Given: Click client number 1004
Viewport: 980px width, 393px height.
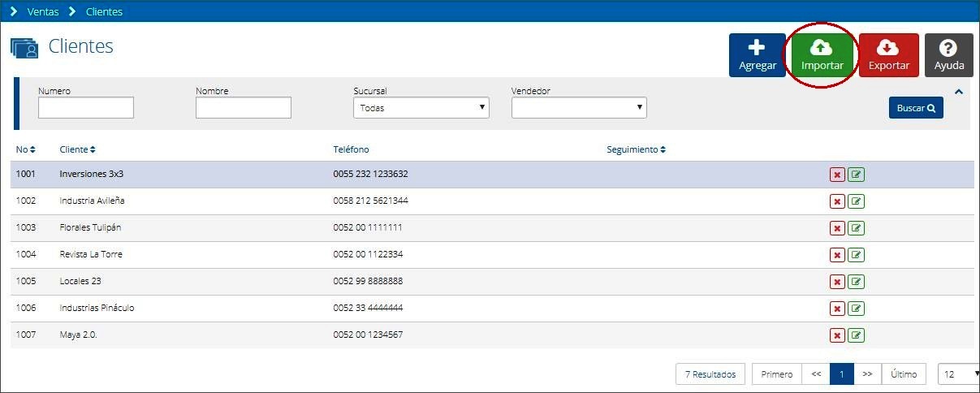Looking at the screenshot, I should pyautogui.click(x=25, y=254).
